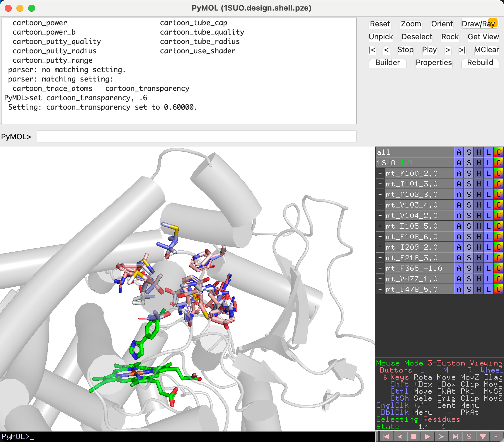Click the Selecting Residues mode label
Screen dimensions: 504x442
[418, 419]
